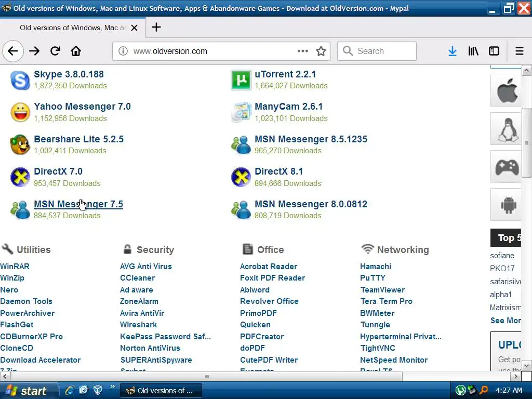Open the Skype 3.8.0.188 link
Screen dimensions: 532x399
[69, 74]
